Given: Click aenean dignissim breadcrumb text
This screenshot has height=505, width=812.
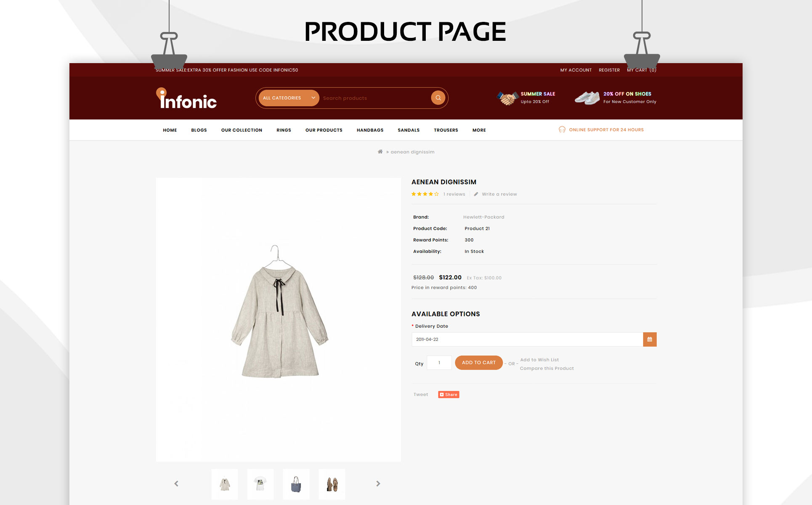Looking at the screenshot, I should coord(412,152).
